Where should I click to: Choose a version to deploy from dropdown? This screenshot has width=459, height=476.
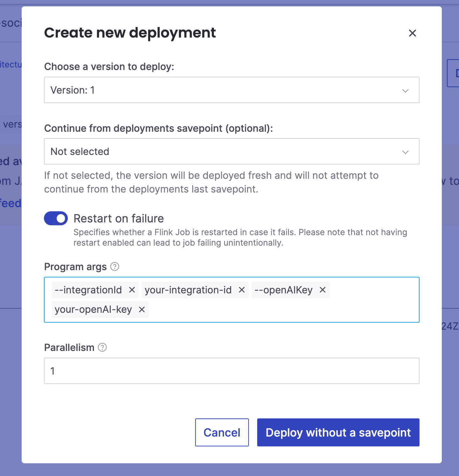[x=231, y=90]
